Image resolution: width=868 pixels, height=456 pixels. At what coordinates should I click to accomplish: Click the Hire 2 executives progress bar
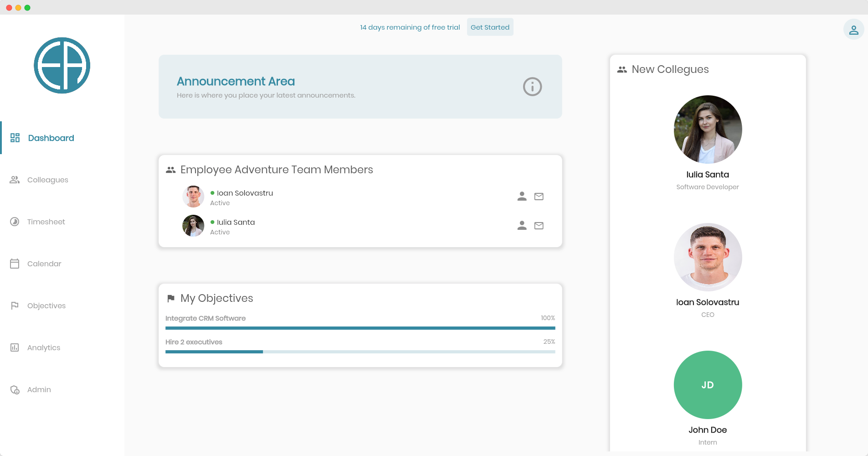click(360, 352)
